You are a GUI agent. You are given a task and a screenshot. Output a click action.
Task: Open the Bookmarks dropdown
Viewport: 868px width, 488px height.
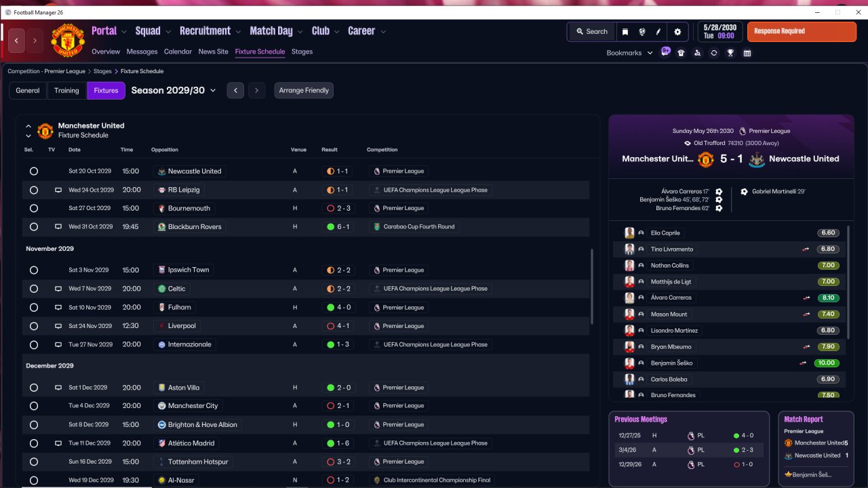[x=630, y=53]
